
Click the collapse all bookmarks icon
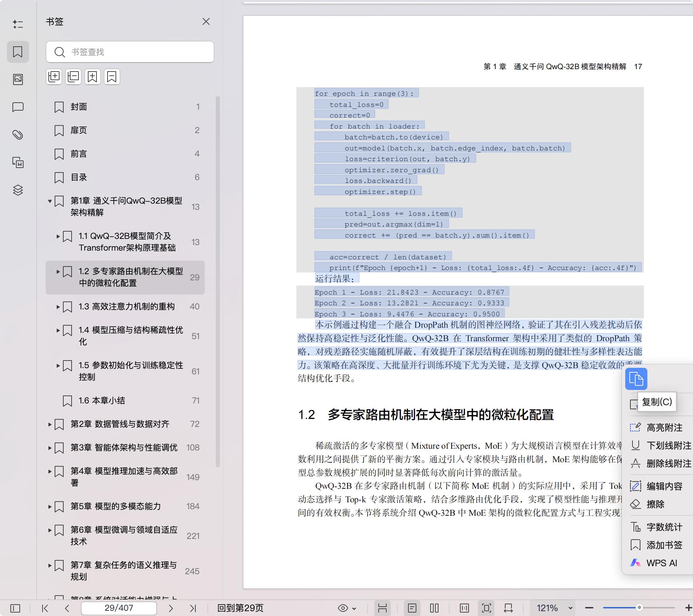[73, 76]
